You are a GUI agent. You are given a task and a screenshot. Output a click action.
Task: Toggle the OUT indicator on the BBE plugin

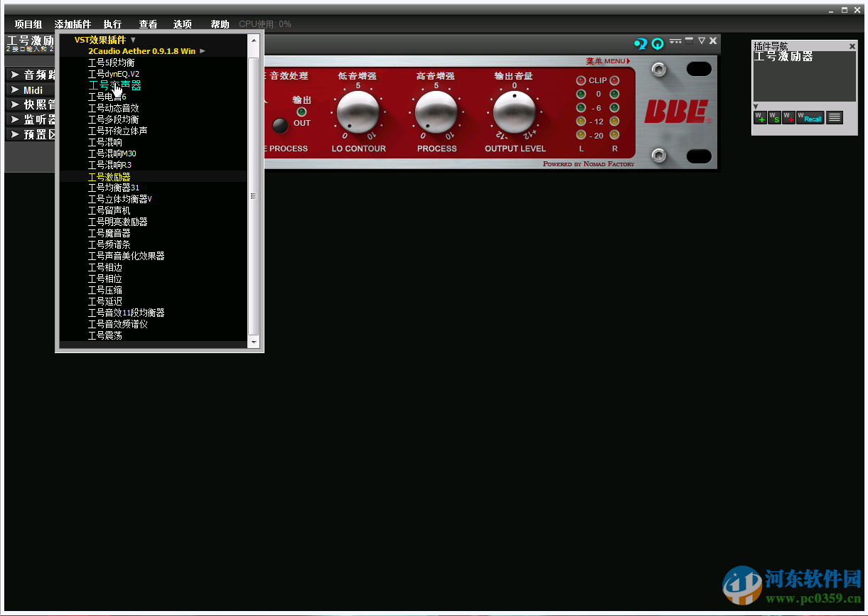coord(301,111)
